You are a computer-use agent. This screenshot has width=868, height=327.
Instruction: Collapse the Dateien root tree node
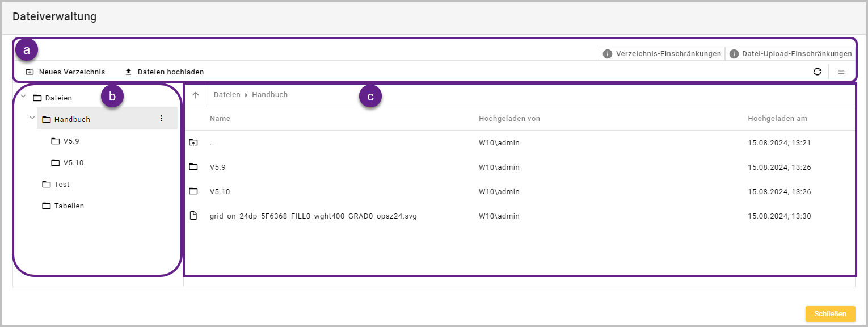coord(23,97)
